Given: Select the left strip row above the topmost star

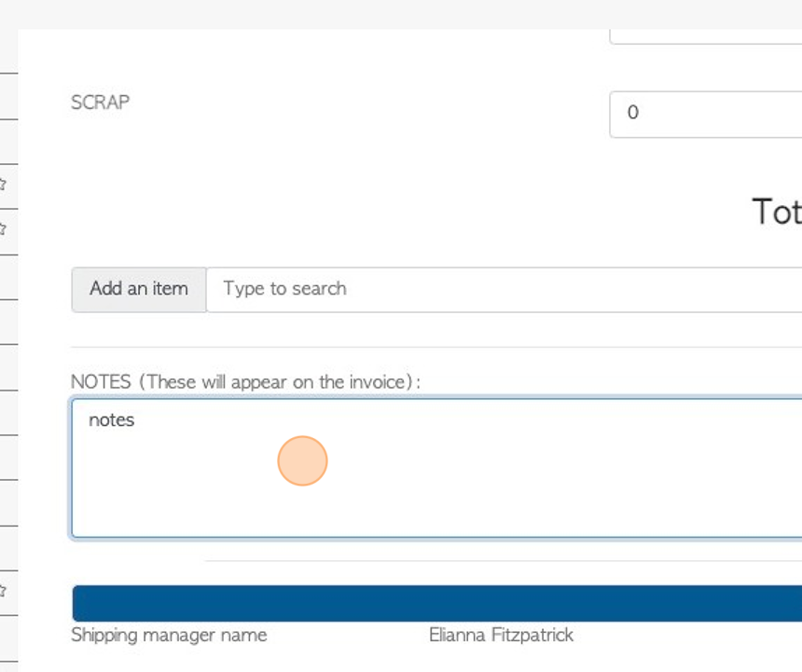Looking at the screenshot, I should coord(8,142).
